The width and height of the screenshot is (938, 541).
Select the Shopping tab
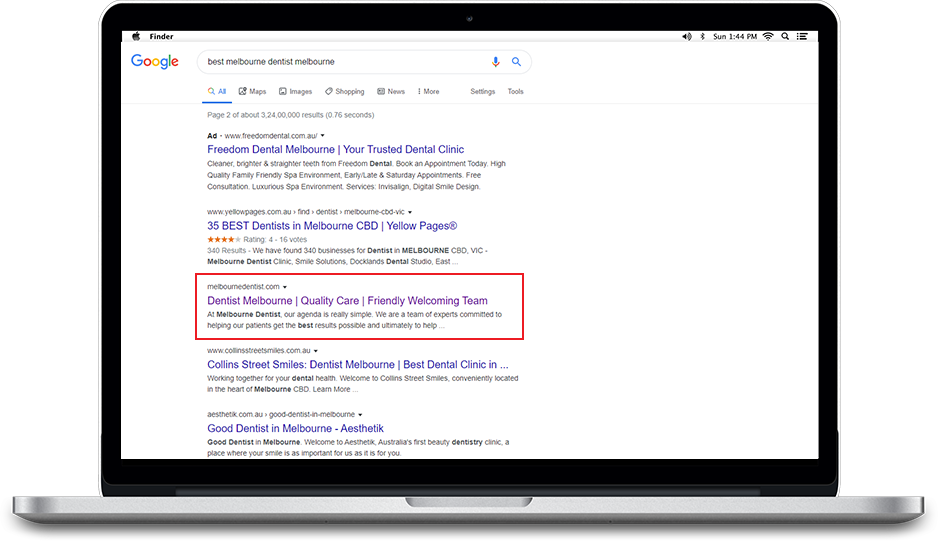point(345,91)
